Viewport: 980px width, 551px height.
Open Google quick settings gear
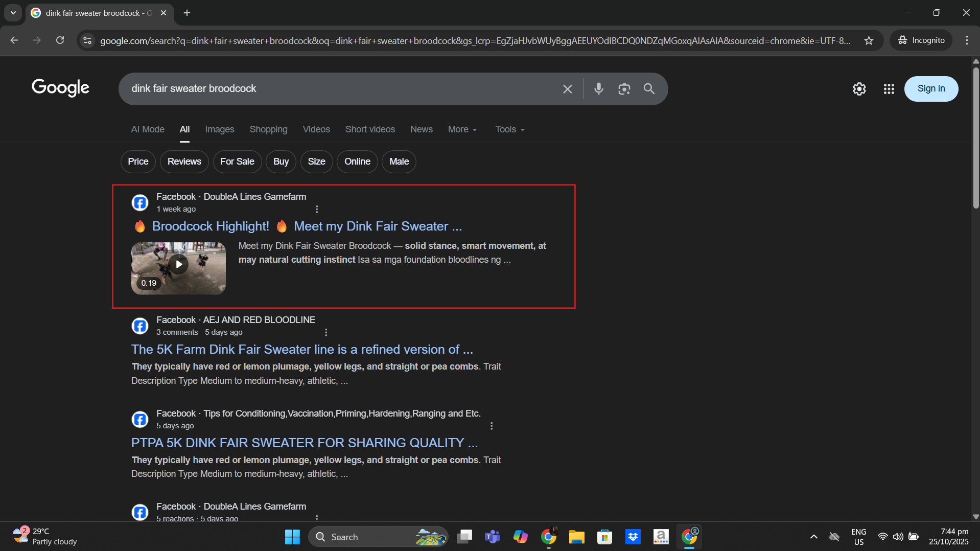859,89
